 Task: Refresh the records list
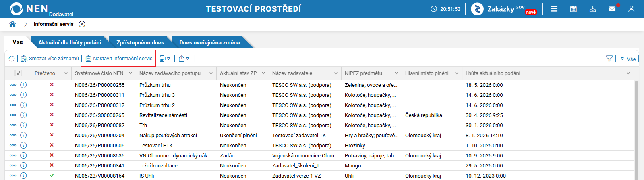[11, 59]
